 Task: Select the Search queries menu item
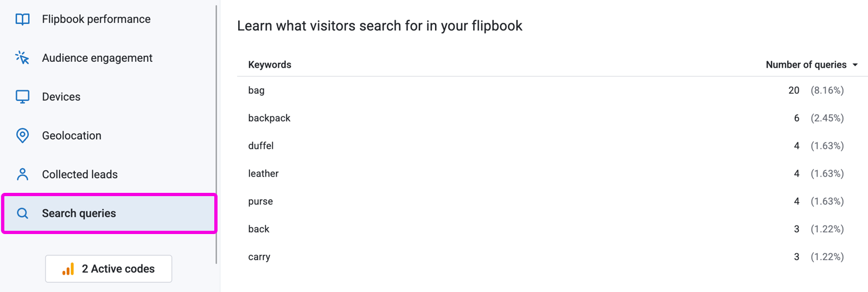(x=109, y=213)
